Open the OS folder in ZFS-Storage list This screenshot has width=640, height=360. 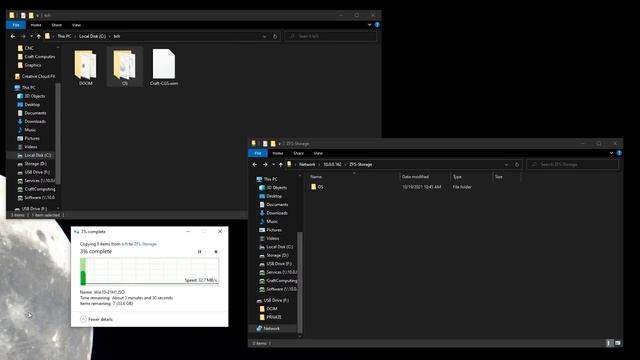coord(318,187)
